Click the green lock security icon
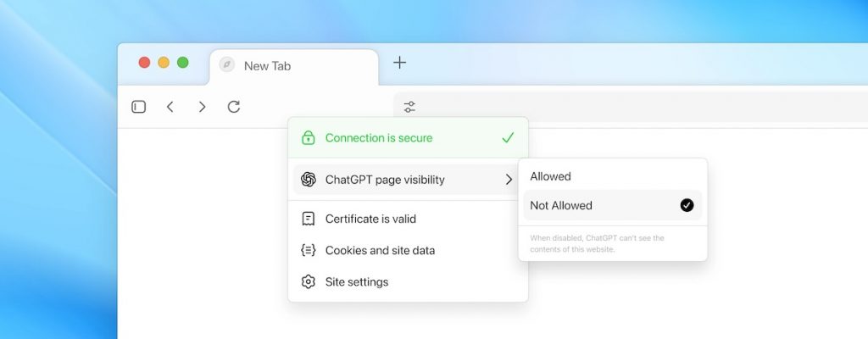This screenshot has height=339, width=868. [309, 138]
